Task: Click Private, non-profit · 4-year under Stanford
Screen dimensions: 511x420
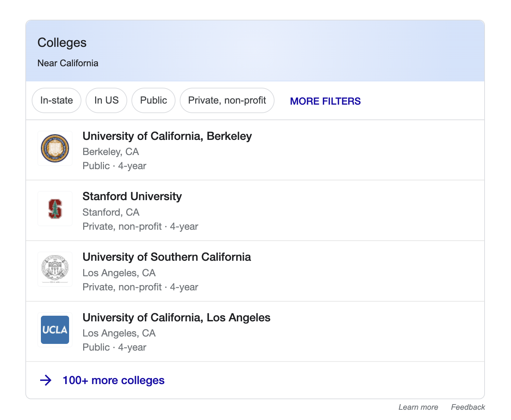Action: 140,226
